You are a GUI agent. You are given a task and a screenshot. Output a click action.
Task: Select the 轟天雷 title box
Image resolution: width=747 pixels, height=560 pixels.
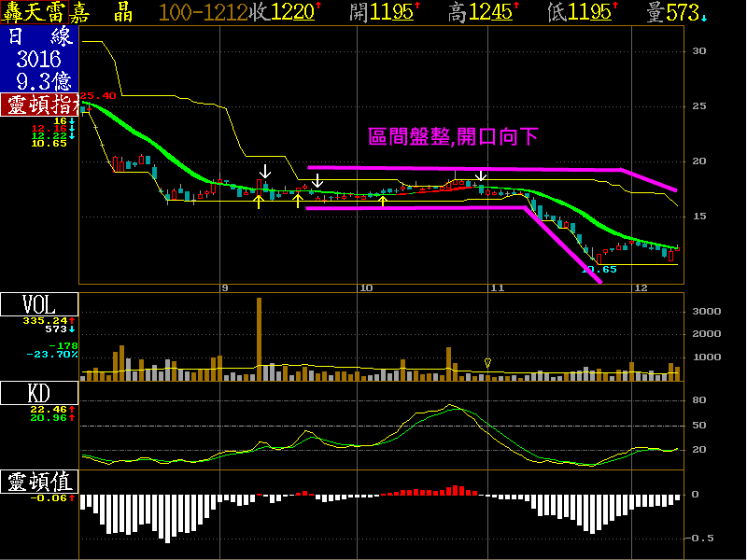coord(39,12)
